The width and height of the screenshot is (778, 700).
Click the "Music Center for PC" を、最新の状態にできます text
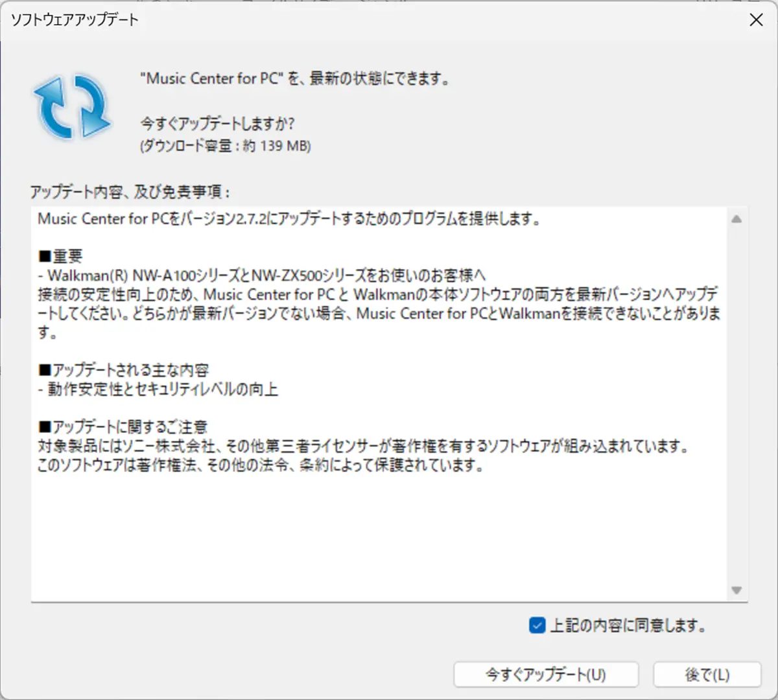pos(295,78)
